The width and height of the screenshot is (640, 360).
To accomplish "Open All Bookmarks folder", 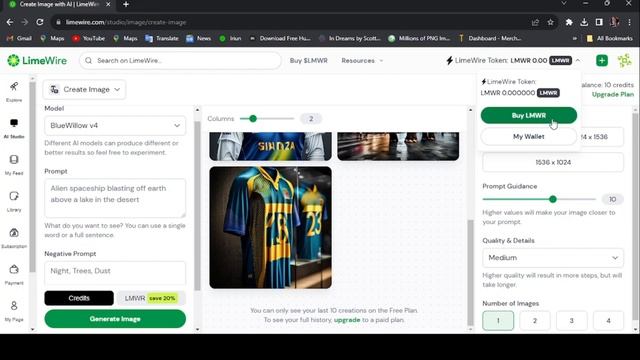I will pos(609,38).
